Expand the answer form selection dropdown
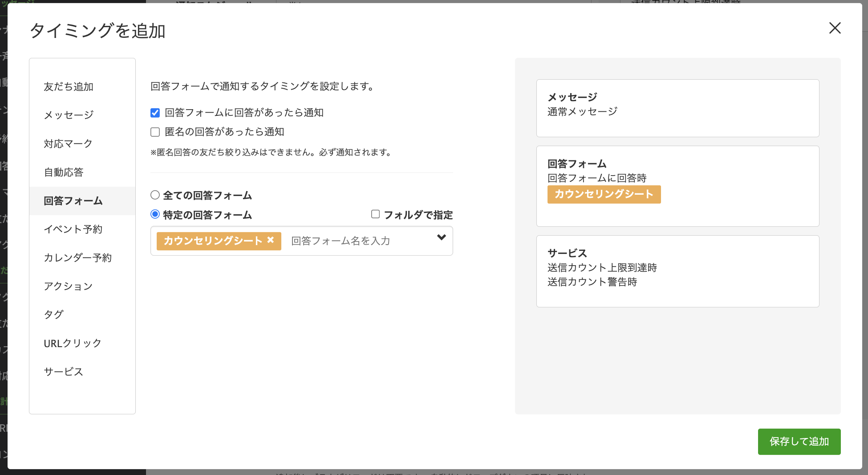The width and height of the screenshot is (868, 475). pos(441,237)
